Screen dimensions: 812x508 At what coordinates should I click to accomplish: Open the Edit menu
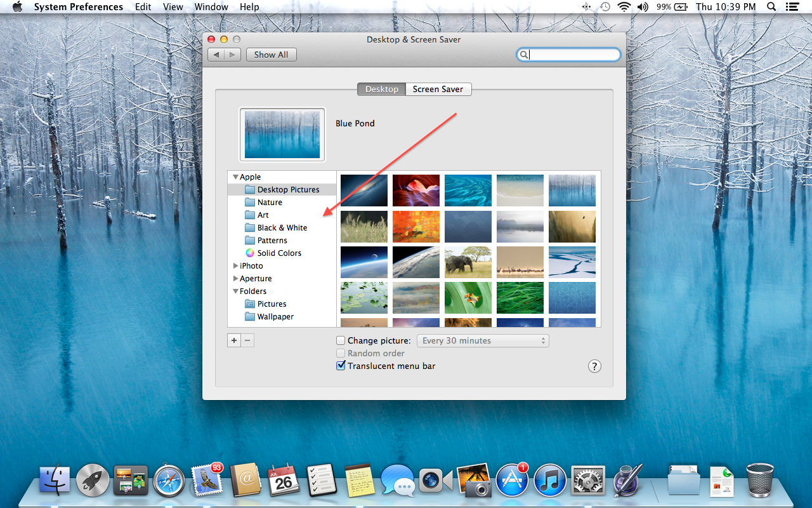pos(143,7)
